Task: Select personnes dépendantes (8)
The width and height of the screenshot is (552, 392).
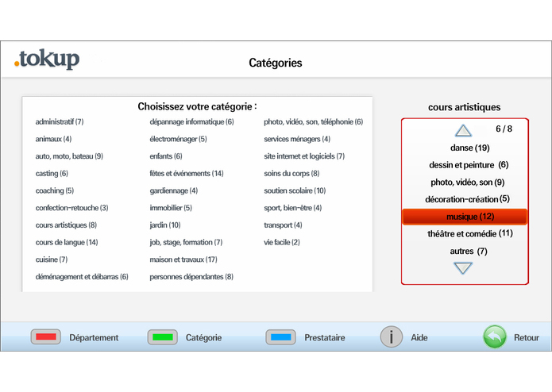Action: click(191, 277)
